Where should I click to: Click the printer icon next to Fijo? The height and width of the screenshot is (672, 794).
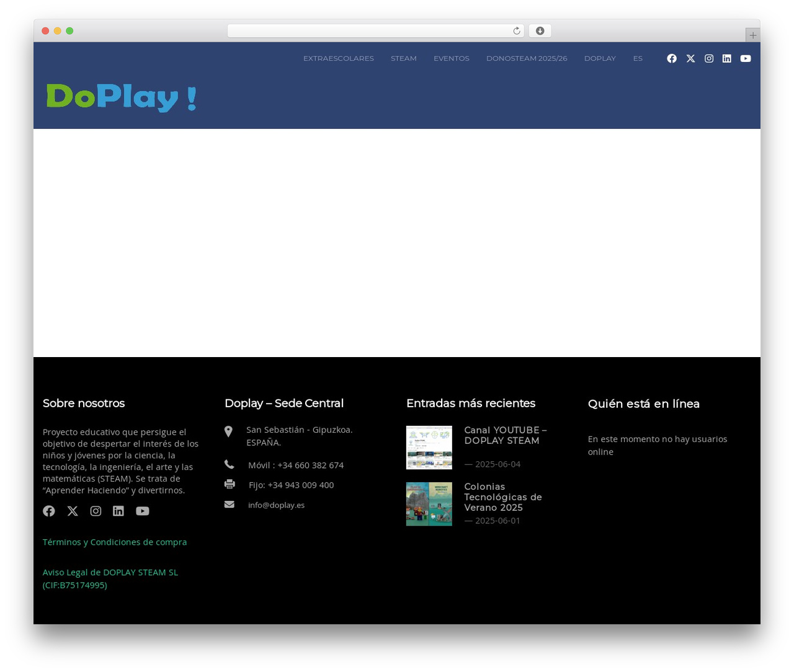230,484
